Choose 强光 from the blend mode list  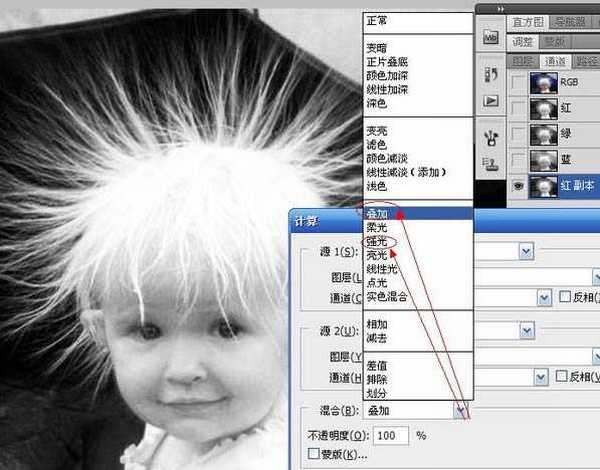(x=380, y=241)
